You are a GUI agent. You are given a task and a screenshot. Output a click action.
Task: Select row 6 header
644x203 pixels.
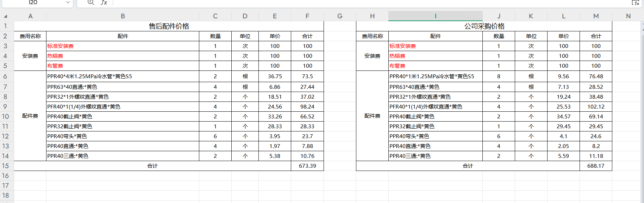tap(6, 76)
